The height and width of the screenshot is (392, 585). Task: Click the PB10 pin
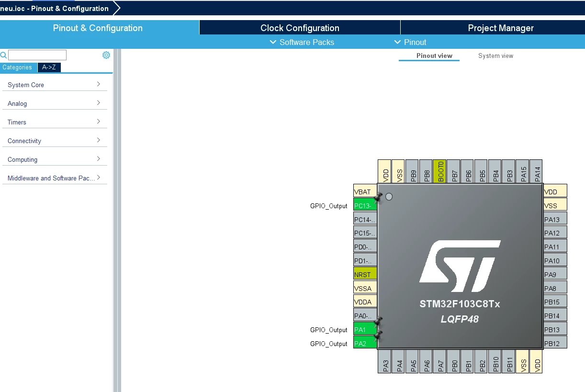click(495, 361)
